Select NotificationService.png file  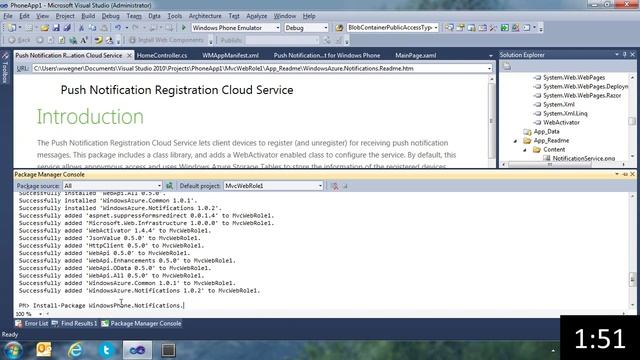pyautogui.click(x=584, y=158)
